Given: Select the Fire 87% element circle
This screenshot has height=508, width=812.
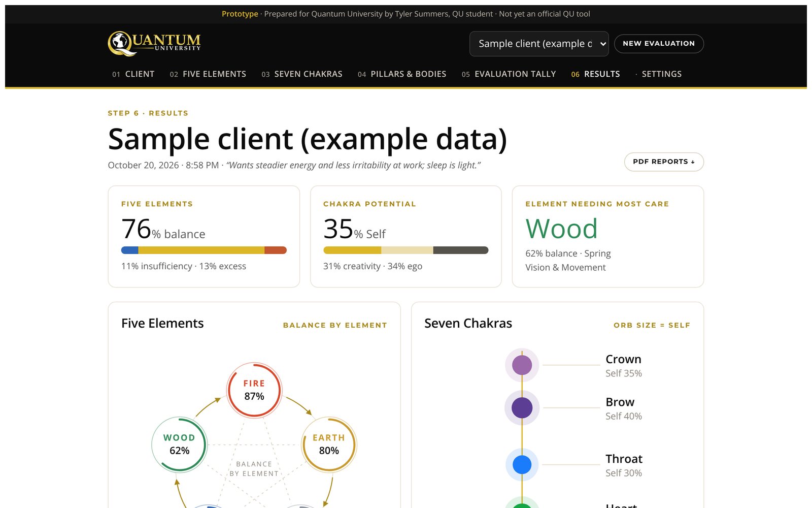Looking at the screenshot, I should (x=254, y=390).
